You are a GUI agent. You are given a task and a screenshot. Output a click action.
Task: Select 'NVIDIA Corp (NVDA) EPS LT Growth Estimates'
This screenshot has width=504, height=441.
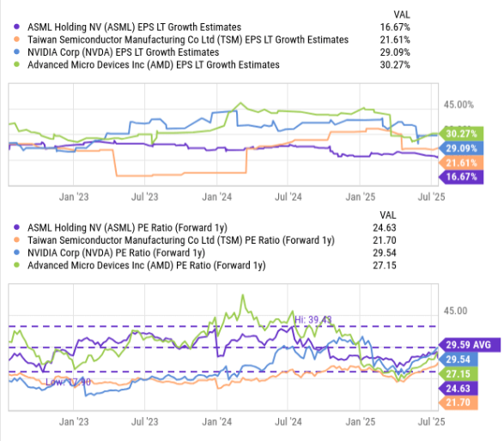pyautogui.click(x=123, y=52)
